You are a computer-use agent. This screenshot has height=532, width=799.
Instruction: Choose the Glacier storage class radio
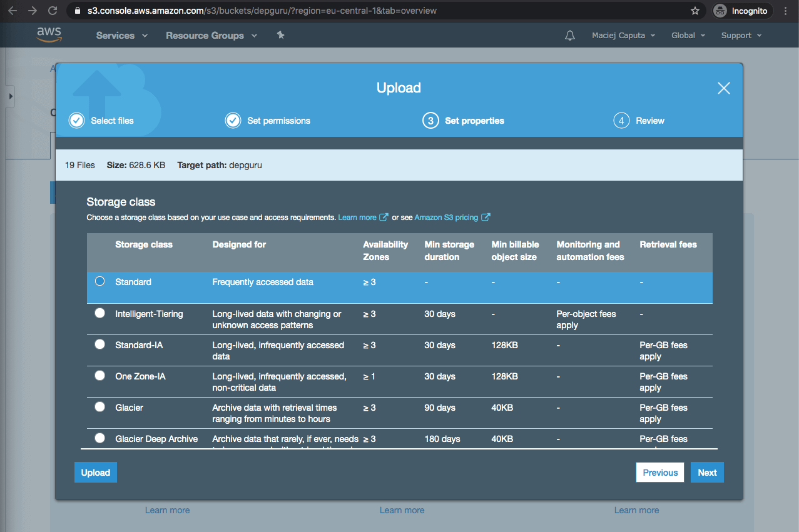click(x=100, y=407)
